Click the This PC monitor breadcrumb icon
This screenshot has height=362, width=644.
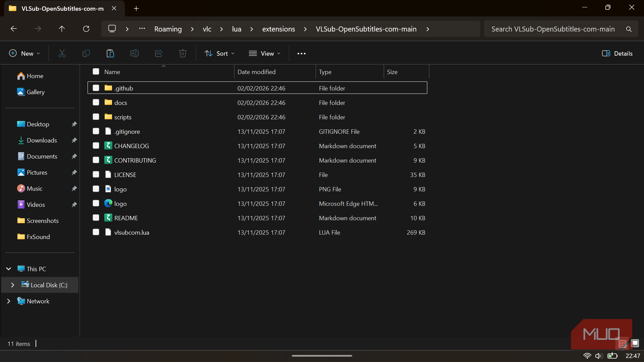(x=112, y=29)
